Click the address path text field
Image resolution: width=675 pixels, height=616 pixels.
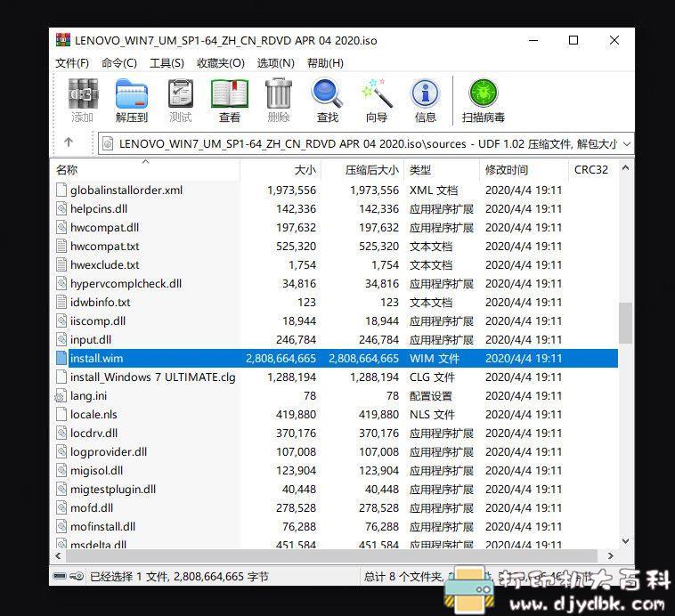click(x=366, y=143)
